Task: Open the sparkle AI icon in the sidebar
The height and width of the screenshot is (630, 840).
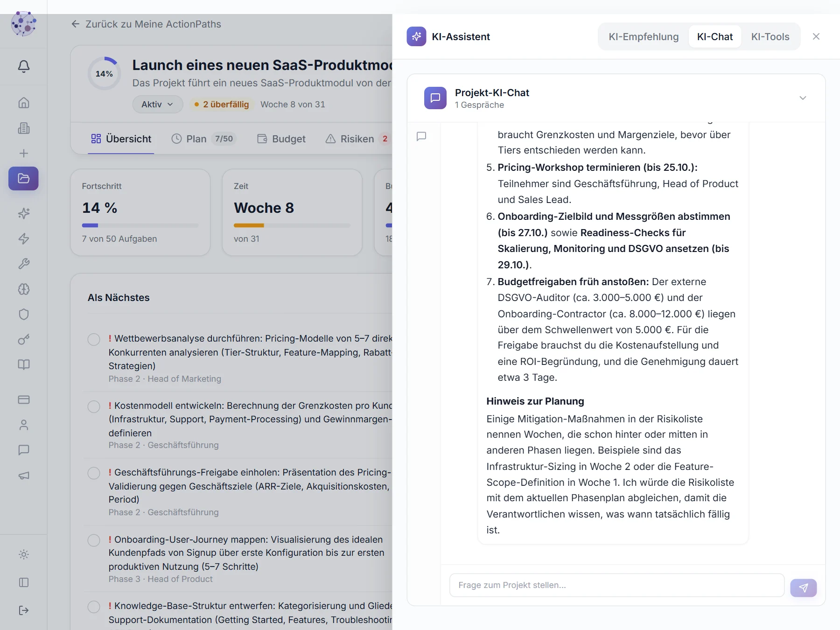Action: [24, 213]
